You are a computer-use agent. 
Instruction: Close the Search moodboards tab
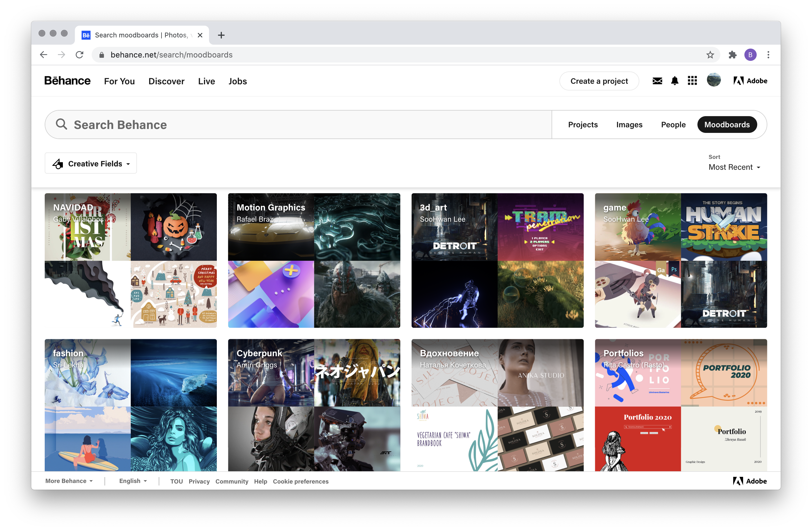(x=200, y=35)
